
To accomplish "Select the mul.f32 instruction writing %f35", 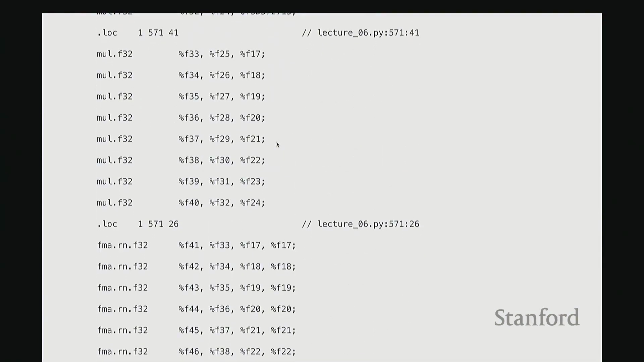I will (181, 97).
